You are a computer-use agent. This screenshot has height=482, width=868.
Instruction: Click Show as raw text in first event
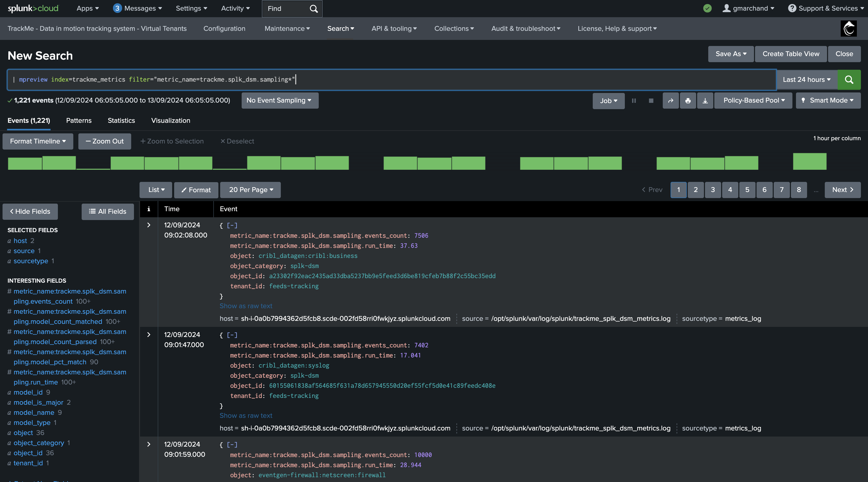tap(246, 306)
